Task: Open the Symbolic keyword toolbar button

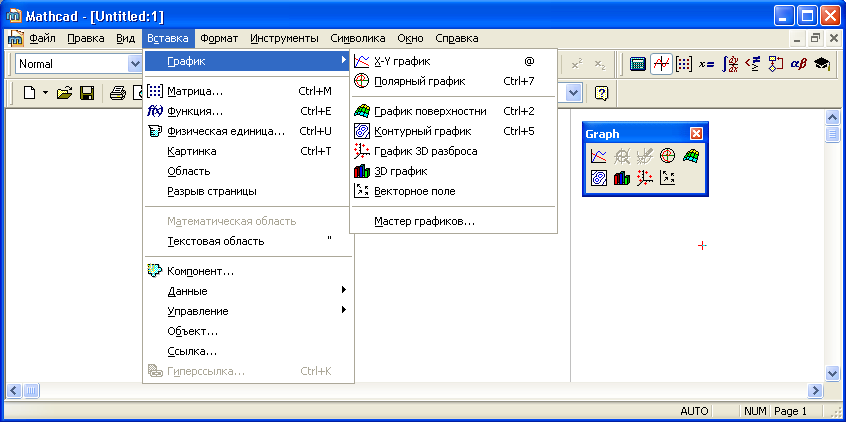Action: 822,64
